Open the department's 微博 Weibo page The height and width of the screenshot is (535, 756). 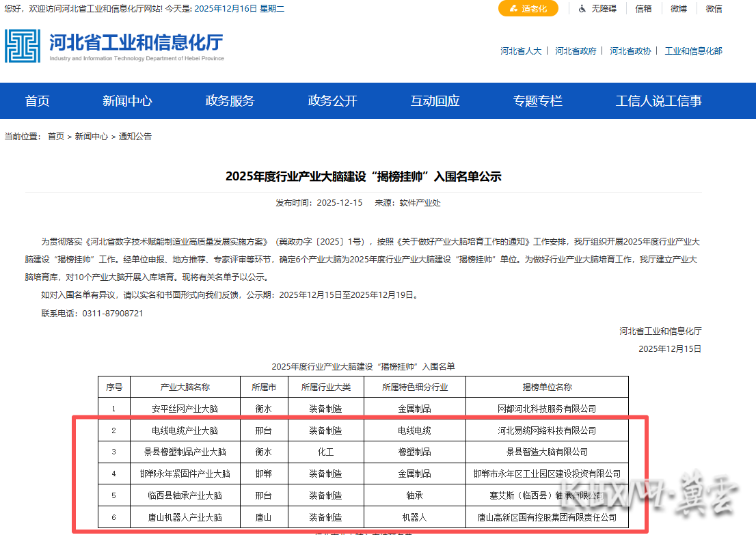pyautogui.click(x=679, y=9)
